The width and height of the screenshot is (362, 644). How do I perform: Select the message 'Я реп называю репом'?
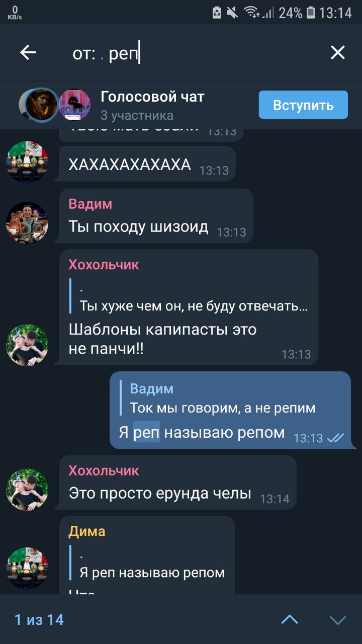pyautogui.click(x=202, y=432)
